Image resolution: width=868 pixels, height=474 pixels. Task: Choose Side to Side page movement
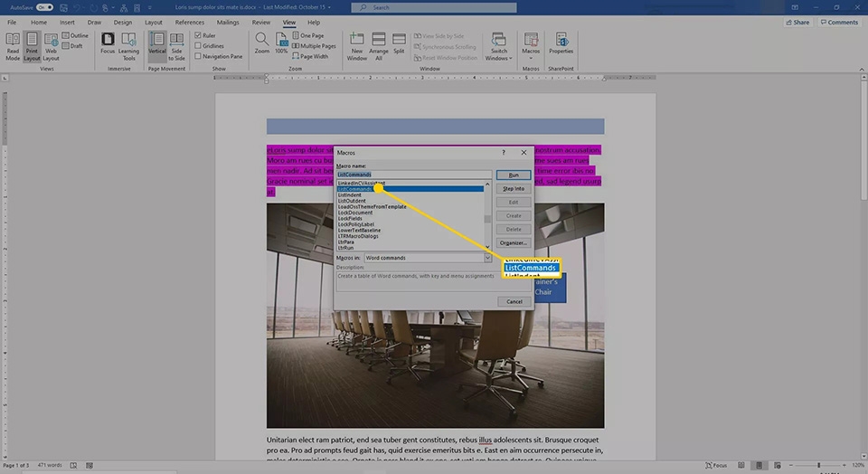coord(176,46)
